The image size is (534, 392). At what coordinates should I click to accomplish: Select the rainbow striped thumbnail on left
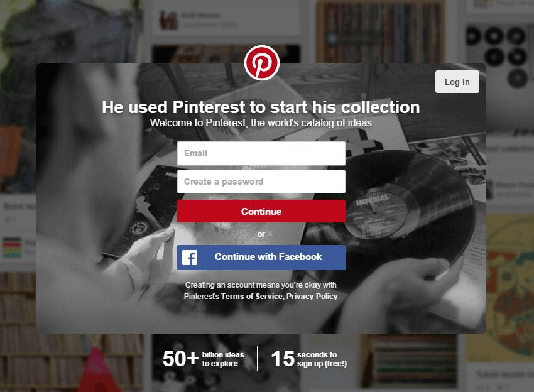coord(12,248)
